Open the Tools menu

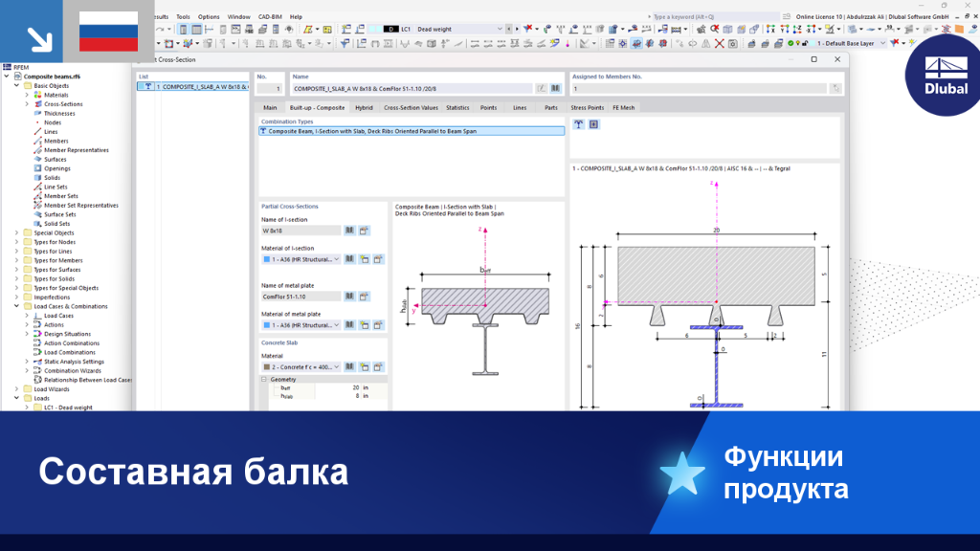point(183,17)
